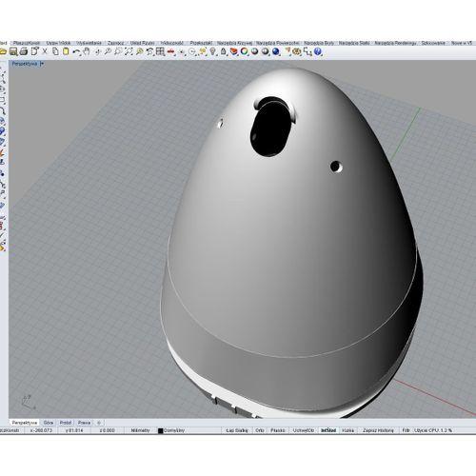Switch to the Przód viewport tab
The height and width of the screenshot is (476, 476).
[66, 423]
